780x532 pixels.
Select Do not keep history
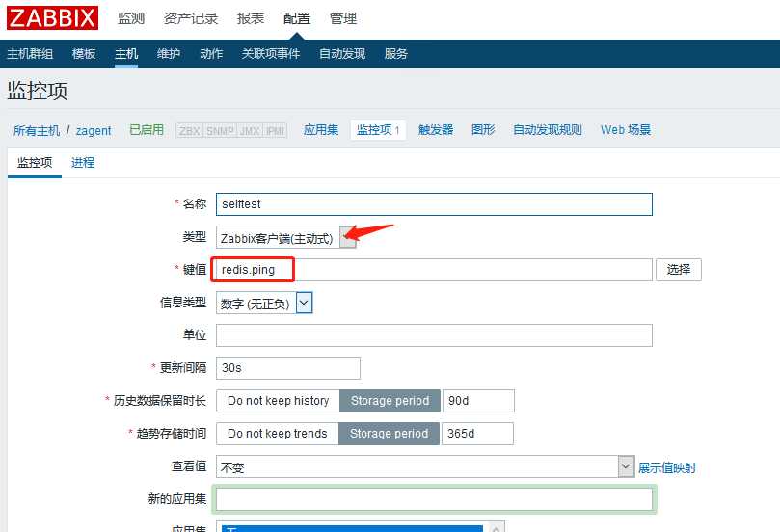pyautogui.click(x=278, y=401)
